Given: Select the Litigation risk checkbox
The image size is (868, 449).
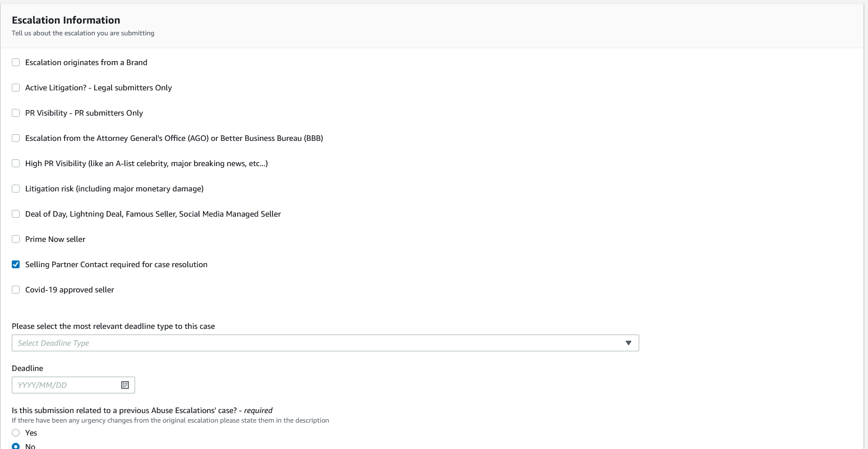Looking at the screenshot, I should click(16, 189).
